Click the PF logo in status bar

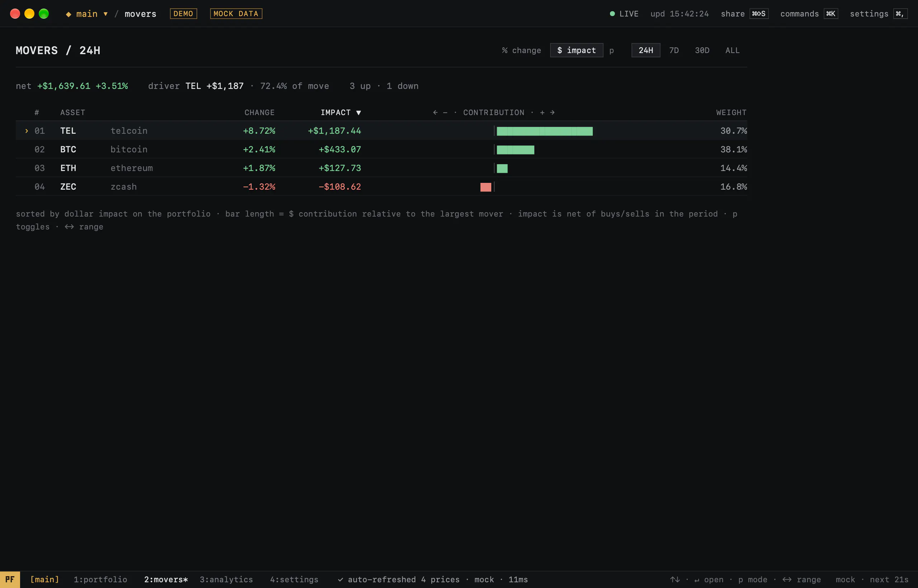click(x=10, y=580)
